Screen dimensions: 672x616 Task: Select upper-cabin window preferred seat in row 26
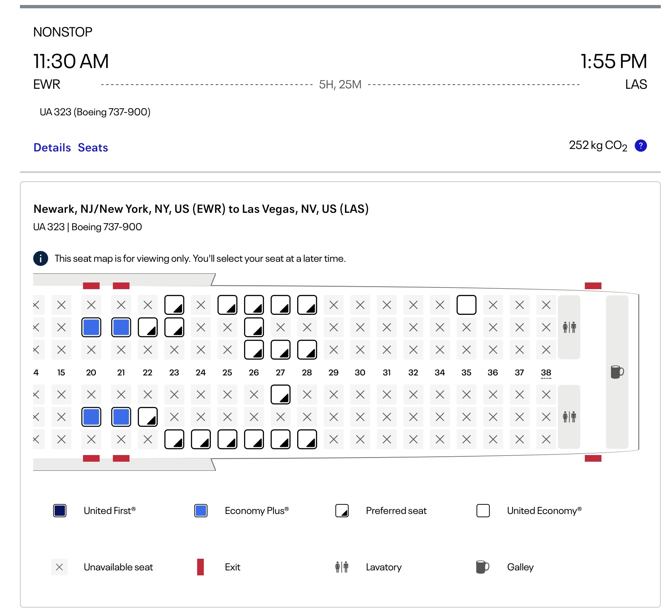[254, 305]
